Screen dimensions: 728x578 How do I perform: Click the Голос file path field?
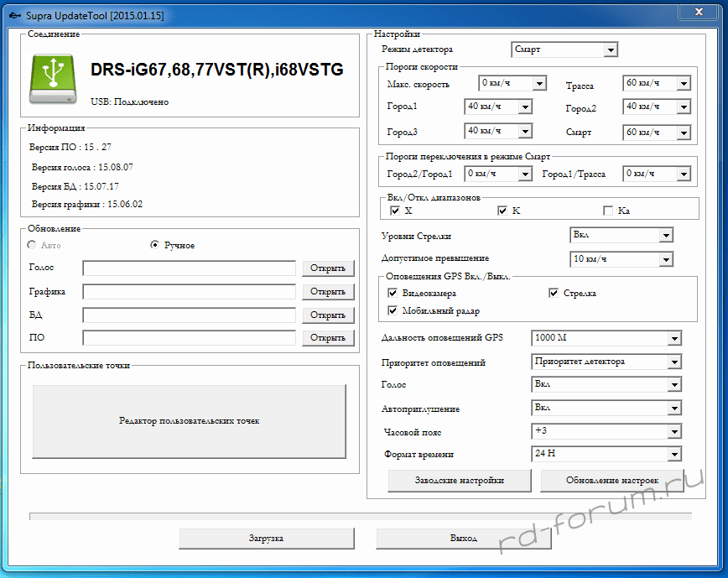click(x=189, y=268)
